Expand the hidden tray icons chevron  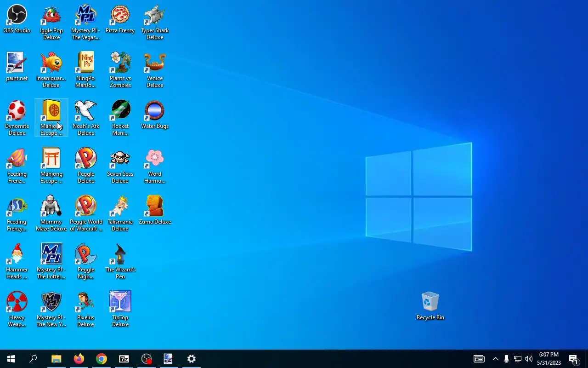pos(495,359)
